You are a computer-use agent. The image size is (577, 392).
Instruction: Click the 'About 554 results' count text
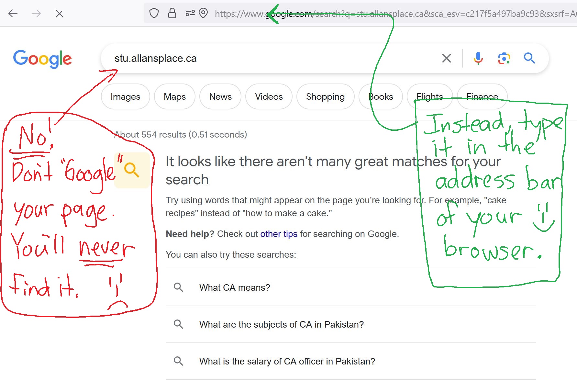coord(181,134)
